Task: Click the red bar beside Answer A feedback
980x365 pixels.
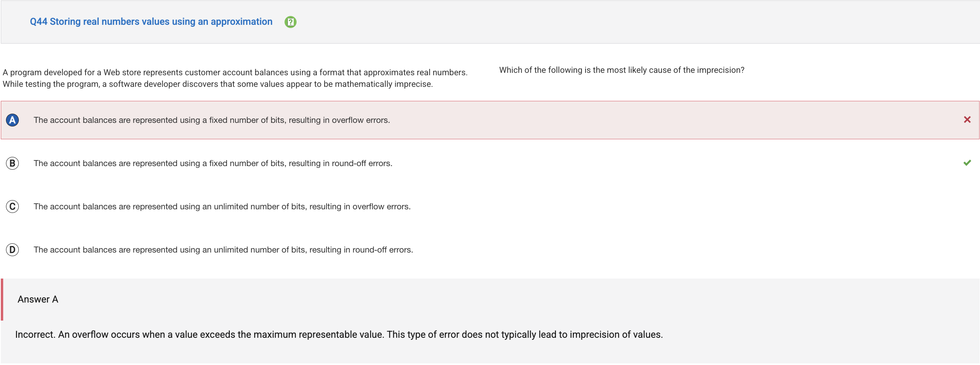Action: pos(2,299)
